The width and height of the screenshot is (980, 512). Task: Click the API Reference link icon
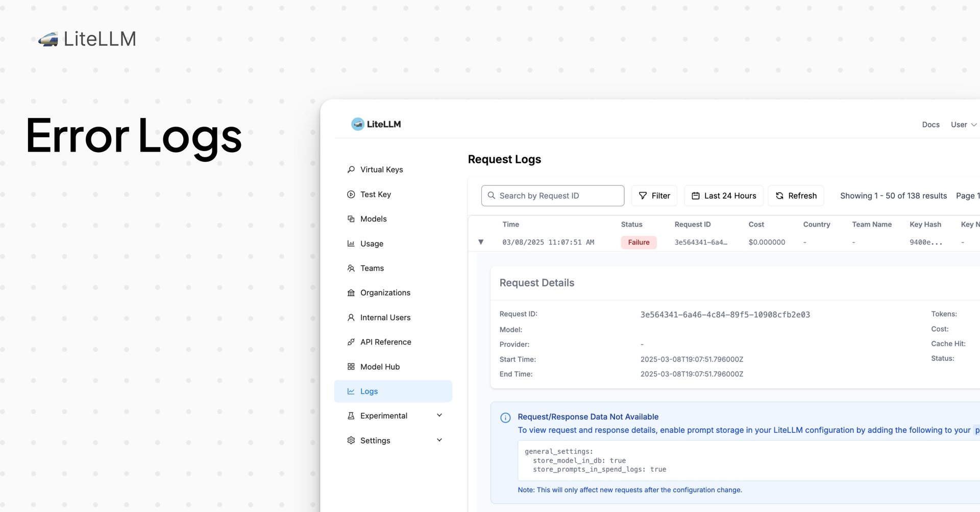(351, 342)
